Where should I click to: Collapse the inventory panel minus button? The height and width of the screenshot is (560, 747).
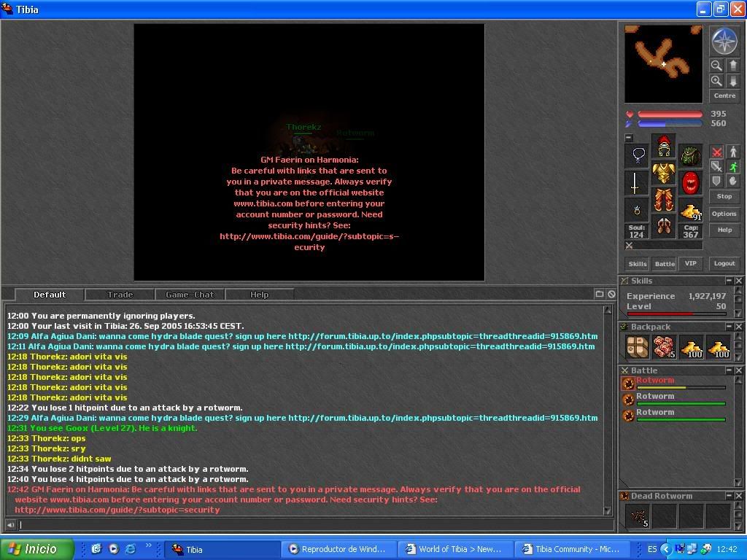[x=629, y=138]
